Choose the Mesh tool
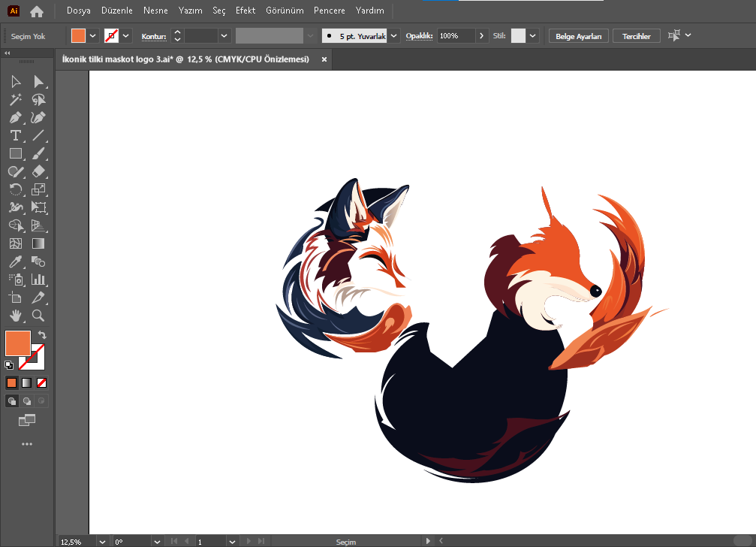756x547 pixels. pos(16,243)
